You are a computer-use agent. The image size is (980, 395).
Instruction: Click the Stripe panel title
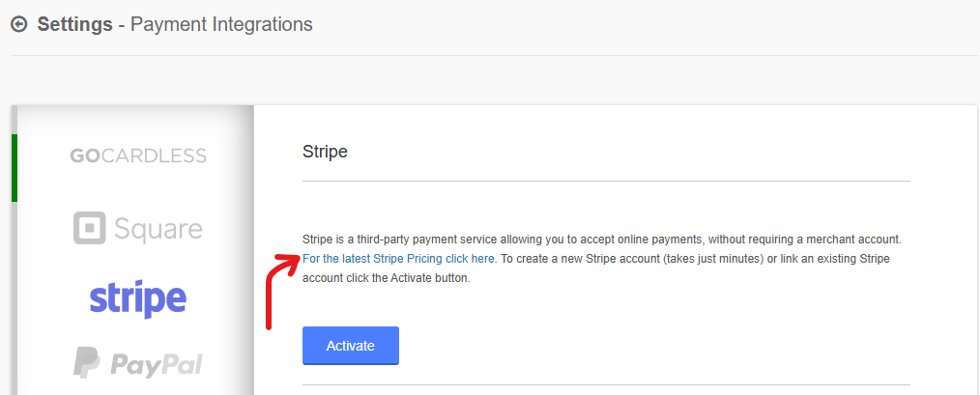pos(325,152)
